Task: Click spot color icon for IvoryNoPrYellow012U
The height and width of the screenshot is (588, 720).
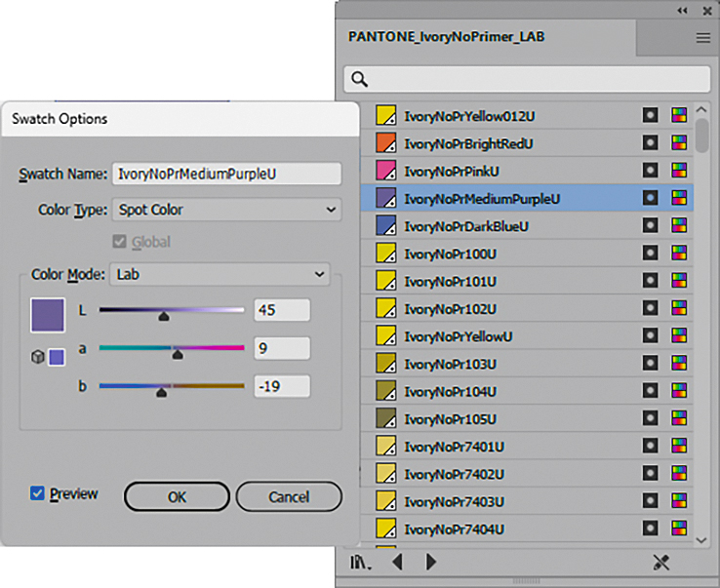Action: pos(650,115)
